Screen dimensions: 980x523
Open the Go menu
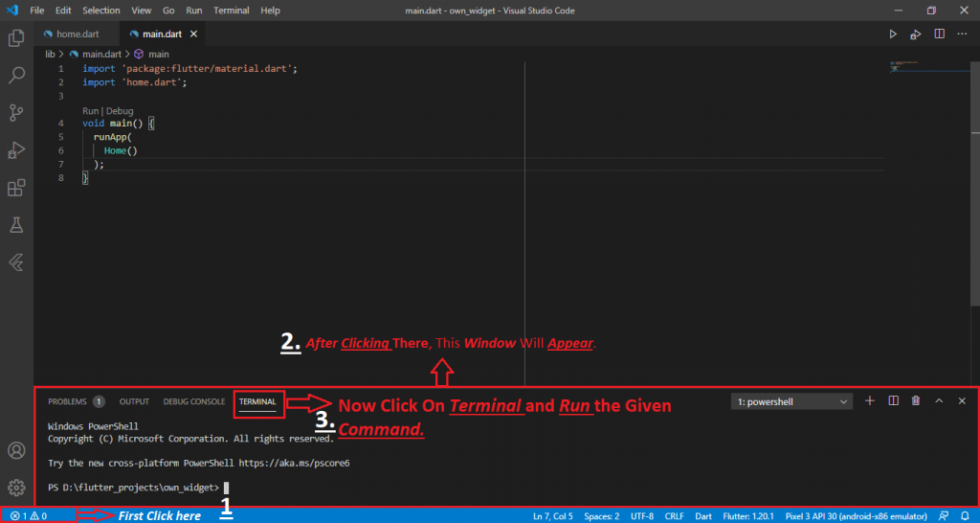(x=168, y=11)
